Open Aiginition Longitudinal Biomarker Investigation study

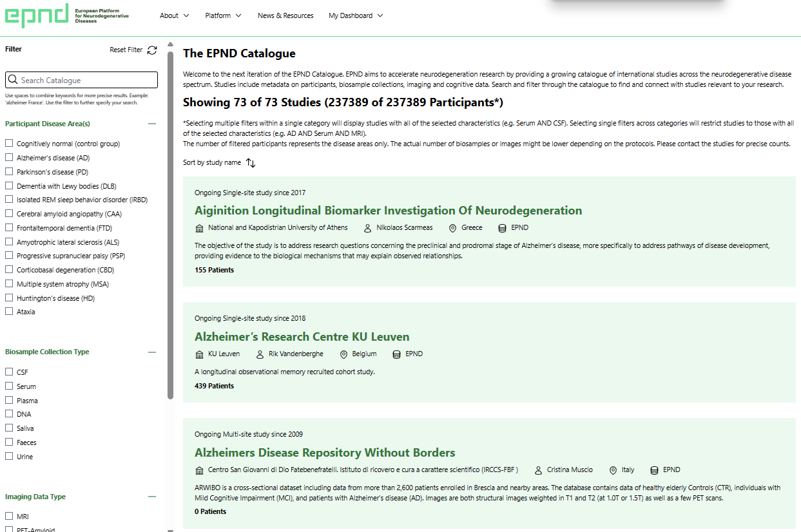click(x=388, y=211)
